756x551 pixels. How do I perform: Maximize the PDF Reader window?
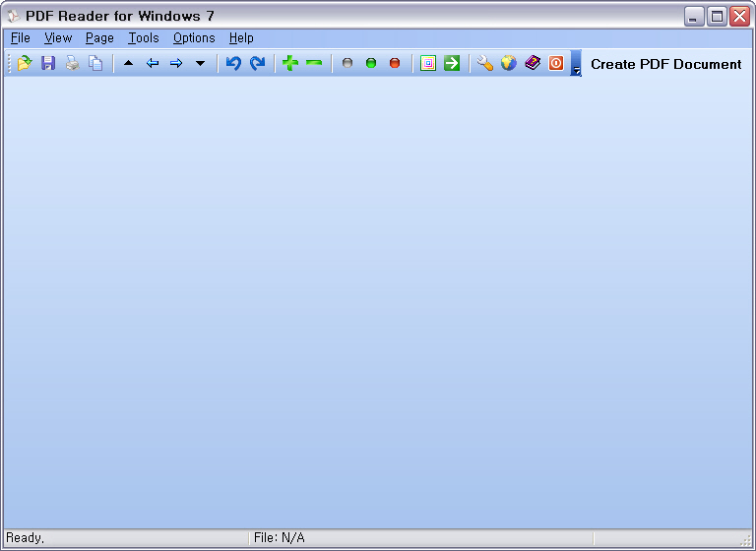click(717, 17)
